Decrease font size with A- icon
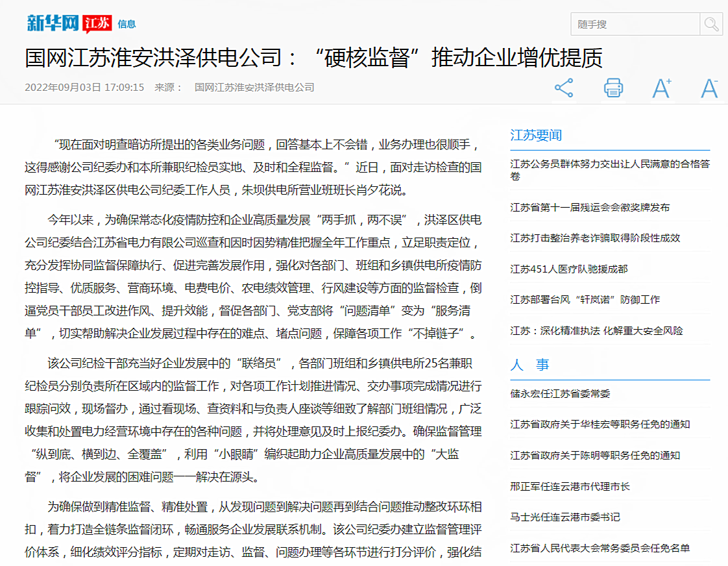The image size is (728, 566). pos(709,88)
